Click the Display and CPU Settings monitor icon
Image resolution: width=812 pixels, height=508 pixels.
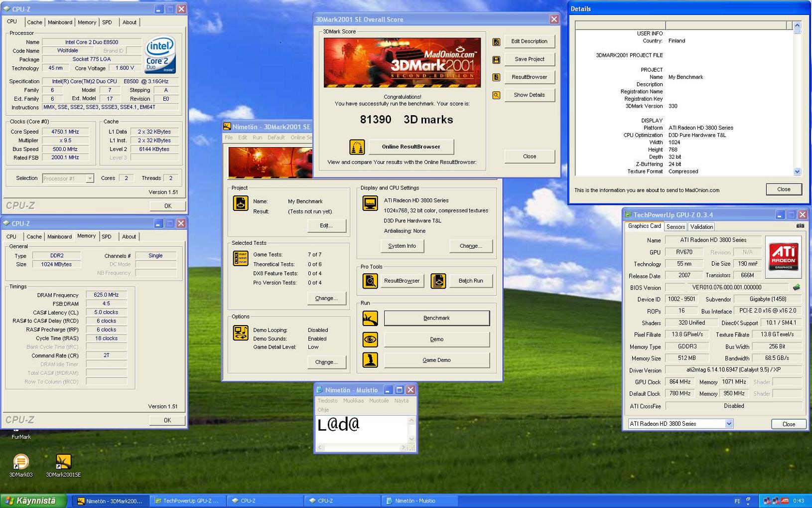(370, 203)
